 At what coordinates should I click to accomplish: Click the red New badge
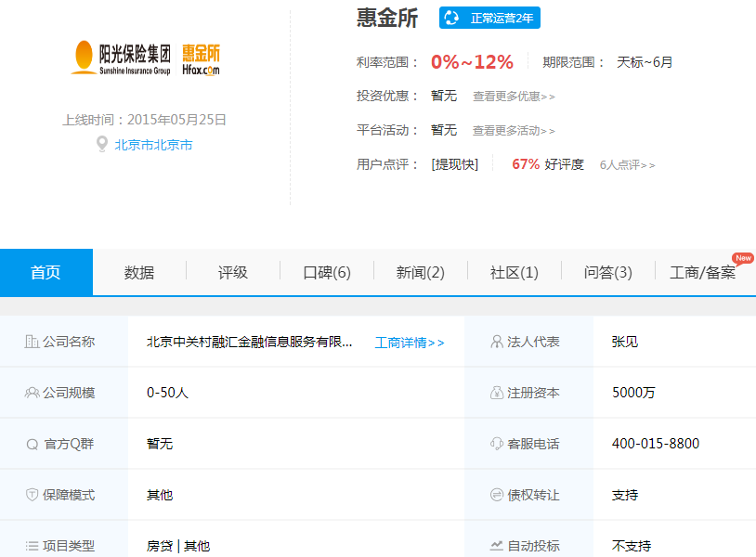point(743,258)
